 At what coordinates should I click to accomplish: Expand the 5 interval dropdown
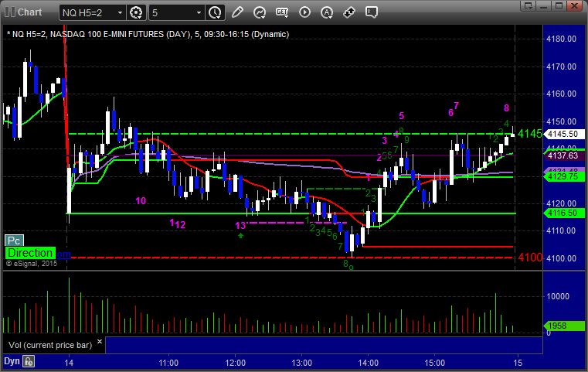[199, 13]
